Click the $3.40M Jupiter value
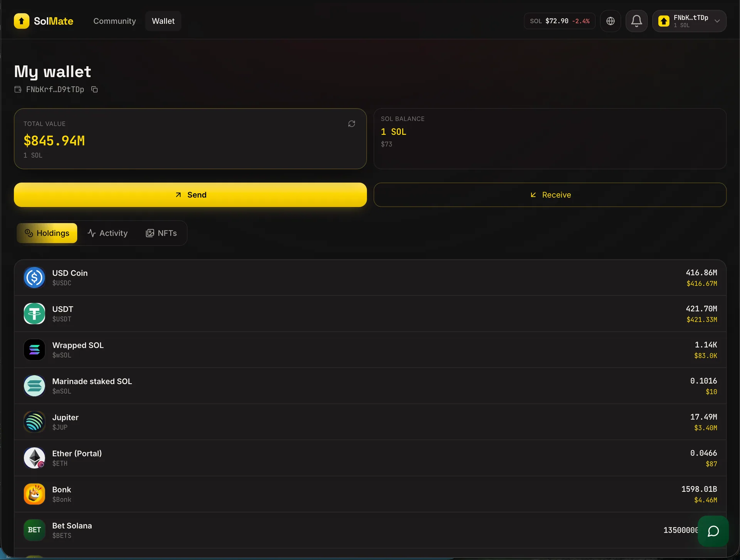 click(705, 428)
